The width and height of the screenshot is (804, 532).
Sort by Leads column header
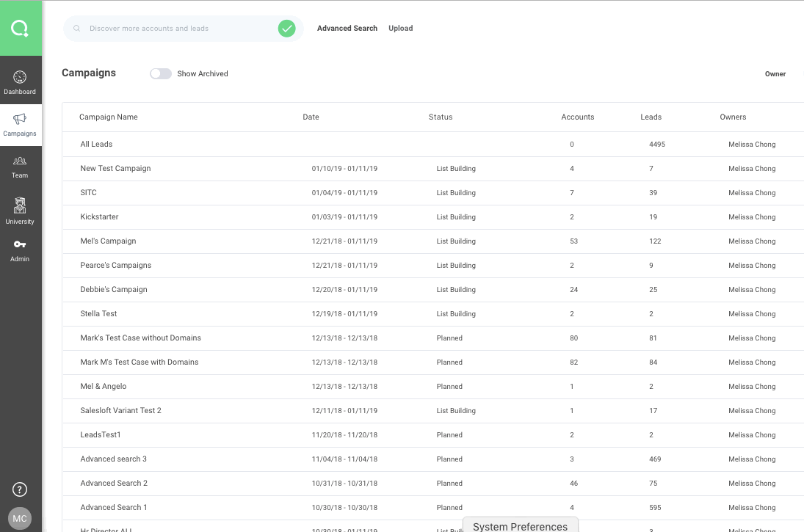[x=651, y=117]
